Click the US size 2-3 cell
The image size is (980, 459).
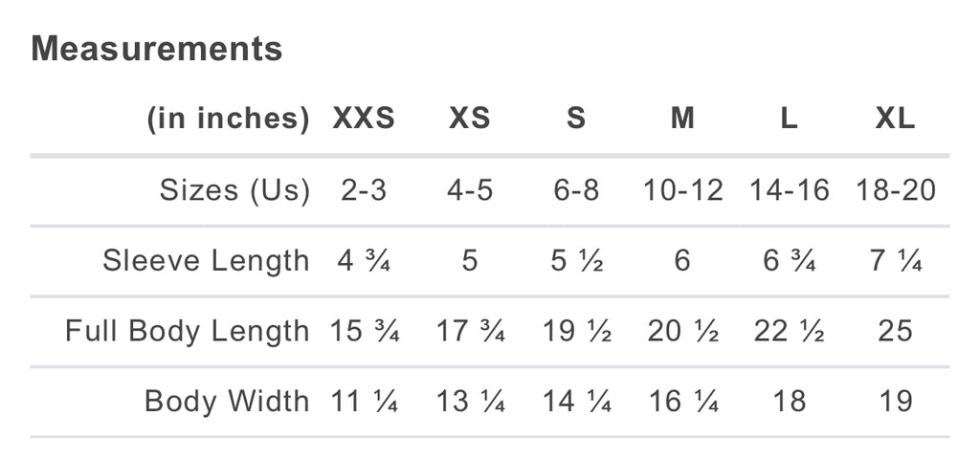[x=364, y=190]
